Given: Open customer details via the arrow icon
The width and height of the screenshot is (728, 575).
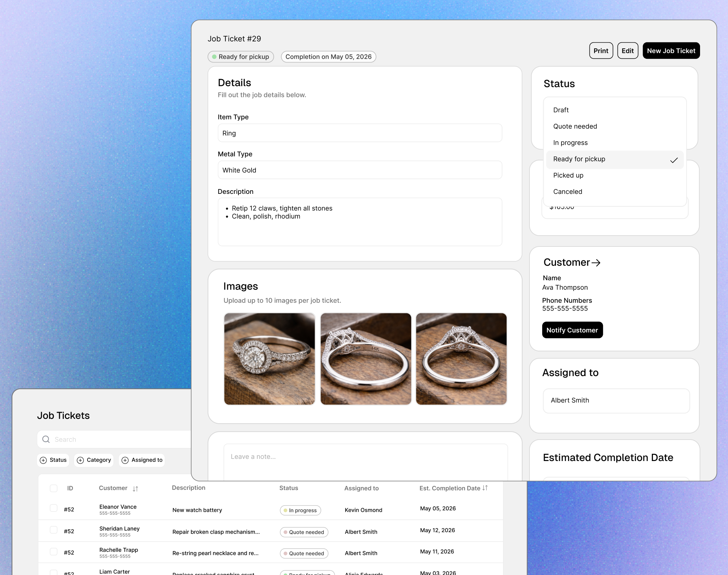Looking at the screenshot, I should tap(596, 263).
